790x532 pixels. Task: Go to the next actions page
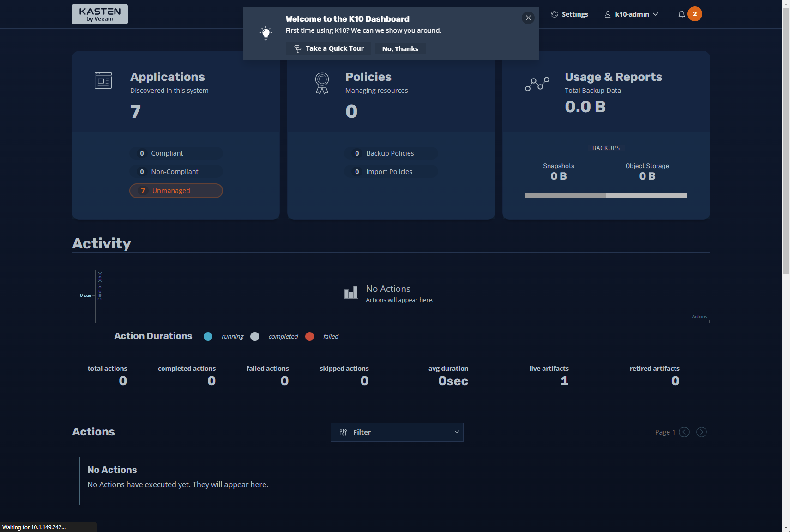[701, 432]
